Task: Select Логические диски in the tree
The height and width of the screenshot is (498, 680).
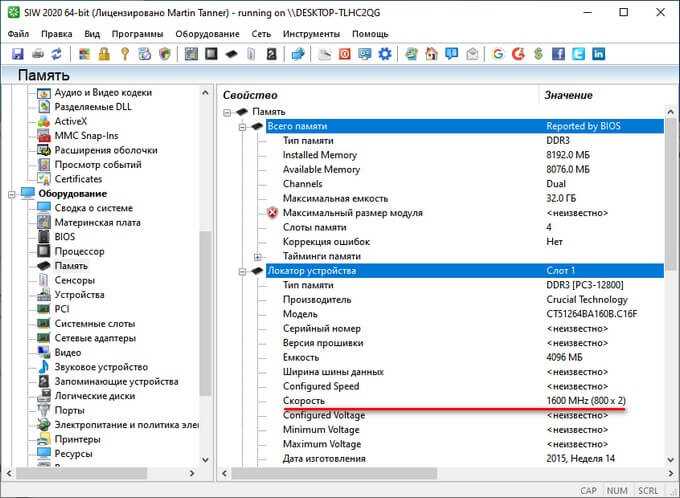Action: [x=95, y=396]
